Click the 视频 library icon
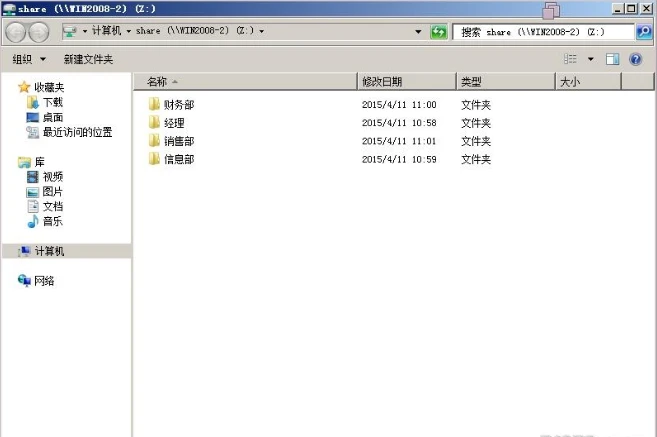This screenshot has width=657, height=437. tap(33, 177)
